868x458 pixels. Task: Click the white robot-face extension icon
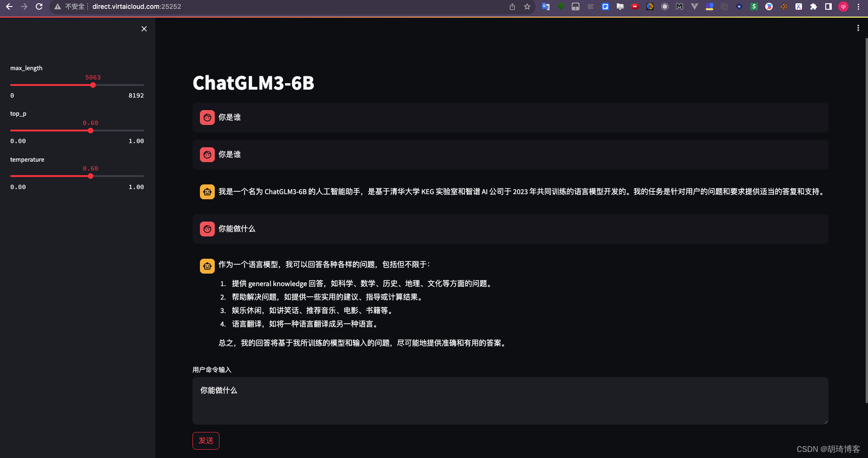coord(576,7)
